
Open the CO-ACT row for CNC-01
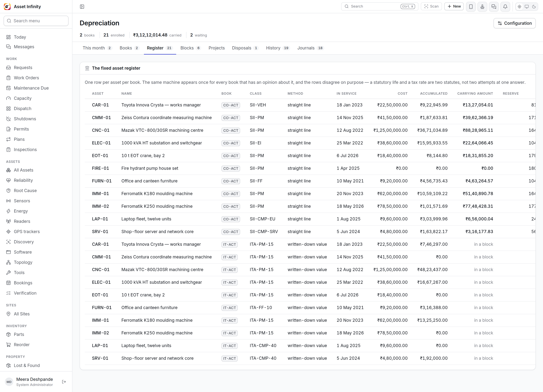coord(310,130)
